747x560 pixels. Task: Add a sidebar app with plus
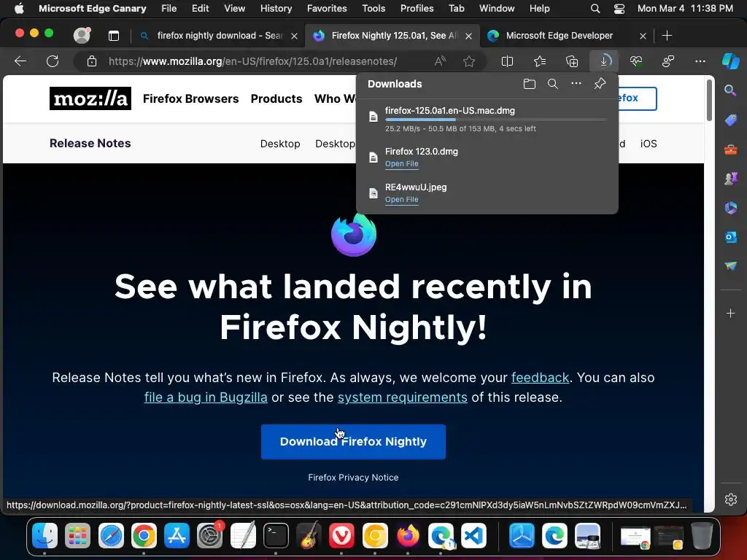730,313
